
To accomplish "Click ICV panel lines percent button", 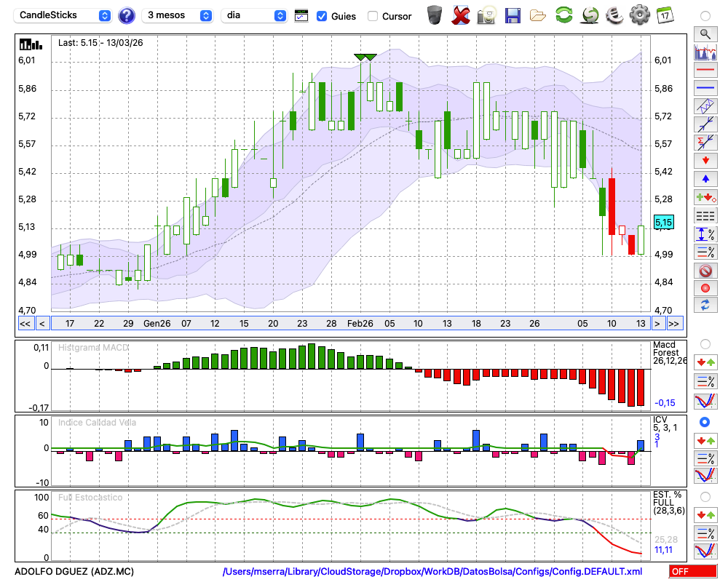I will pyautogui.click(x=705, y=458).
